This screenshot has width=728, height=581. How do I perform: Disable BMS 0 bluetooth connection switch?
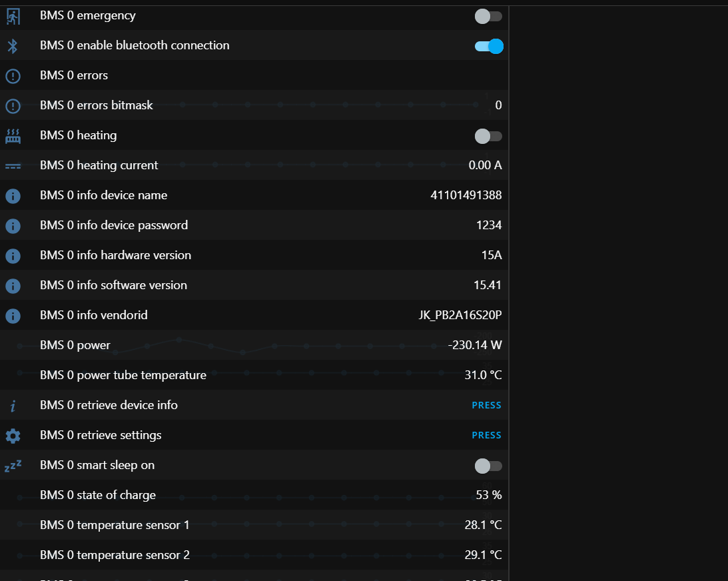click(x=489, y=46)
